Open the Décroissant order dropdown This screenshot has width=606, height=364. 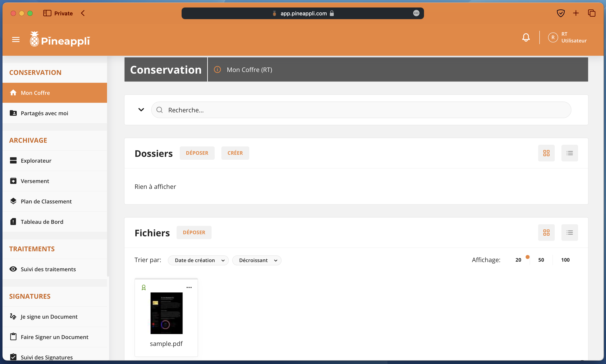[x=257, y=260]
